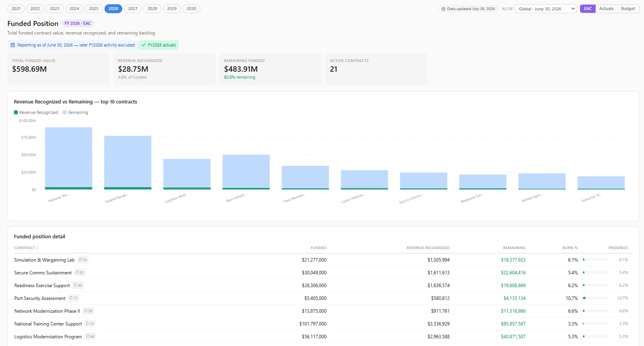
Task: Open the badge next to Simulation & Wargaming Lab
Action: point(83,260)
